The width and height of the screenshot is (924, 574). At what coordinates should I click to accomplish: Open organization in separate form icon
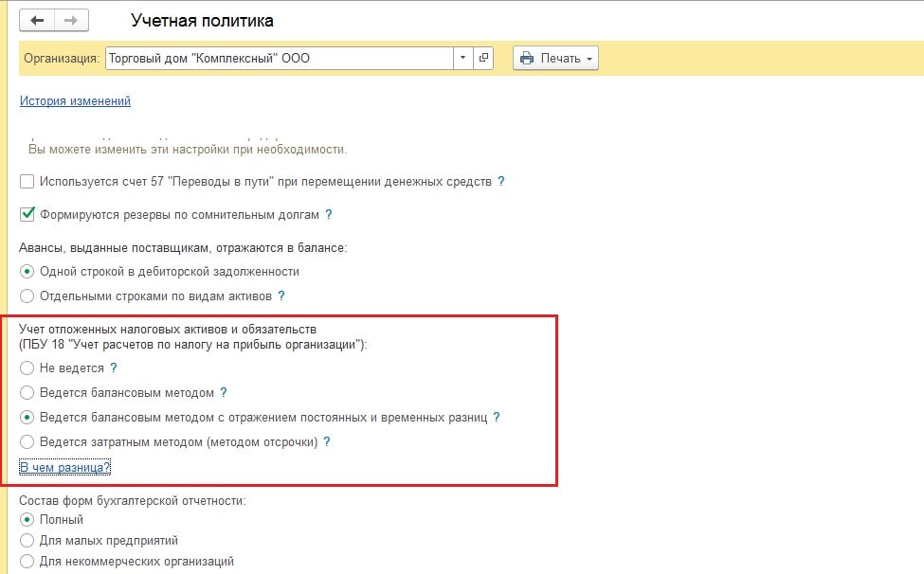coord(484,58)
